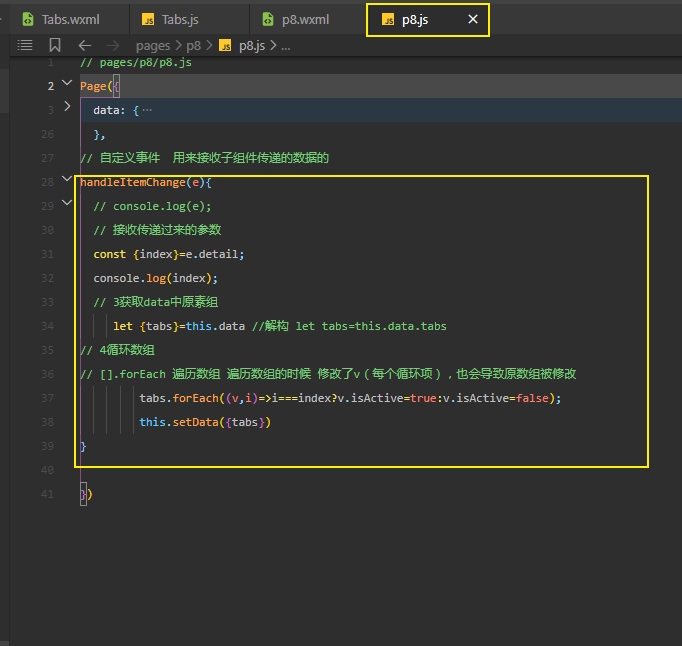Click line number 28 in gutter
Viewport: 682px width, 646px height.
(x=47, y=182)
